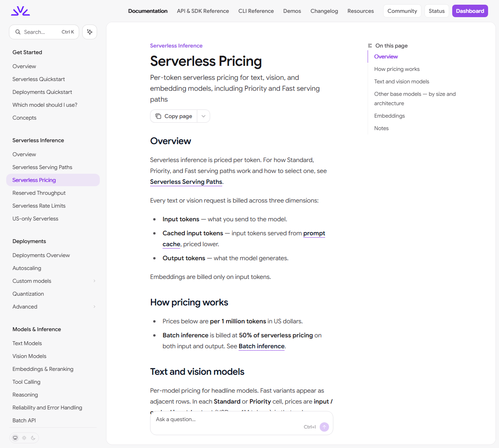Open the Quantization page
The width and height of the screenshot is (499, 448).
(53, 294)
